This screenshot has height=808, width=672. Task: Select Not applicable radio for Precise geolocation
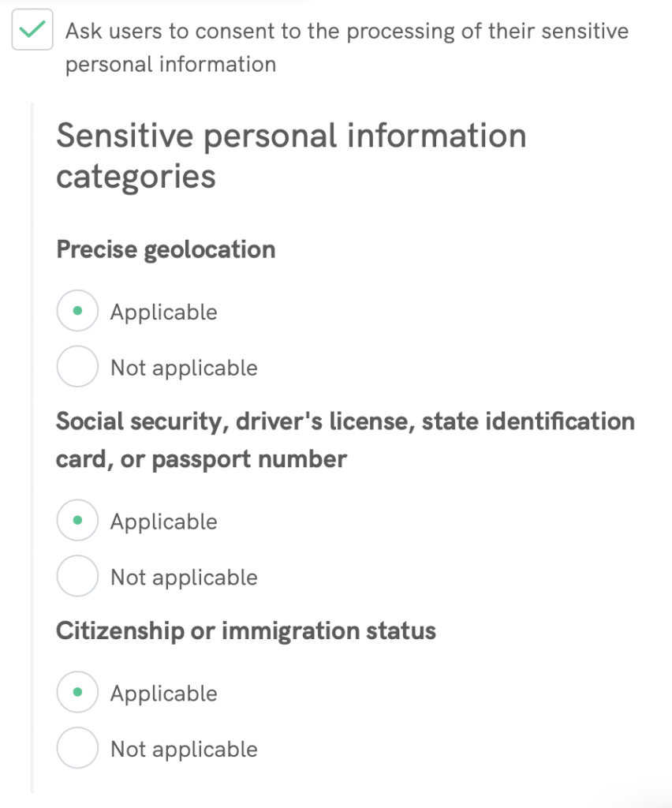point(77,367)
